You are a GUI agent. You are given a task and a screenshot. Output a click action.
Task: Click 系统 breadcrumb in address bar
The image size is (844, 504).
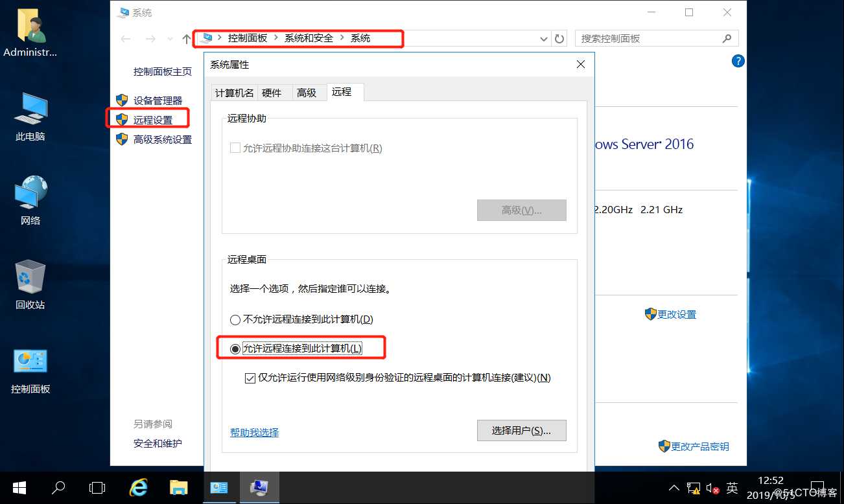(x=360, y=38)
